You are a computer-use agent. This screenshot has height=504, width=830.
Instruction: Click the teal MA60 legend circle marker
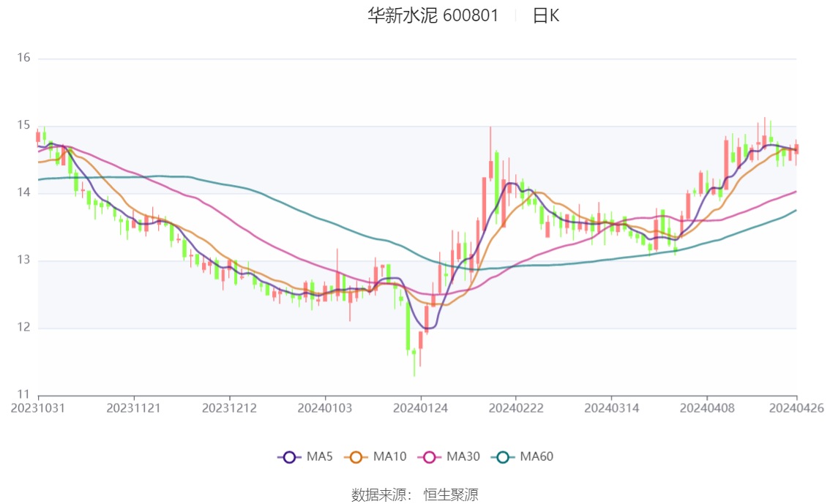(503, 457)
